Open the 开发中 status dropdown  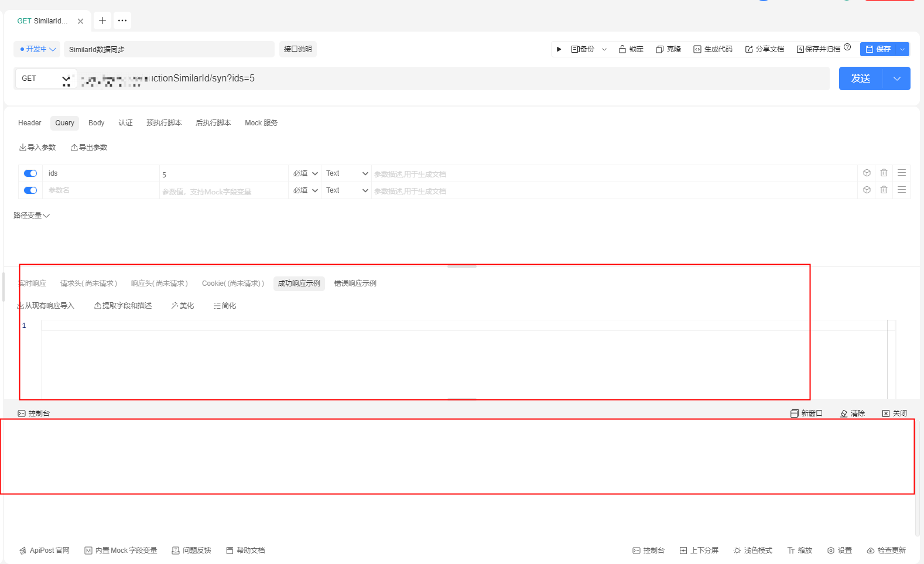click(x=37, y=49)
